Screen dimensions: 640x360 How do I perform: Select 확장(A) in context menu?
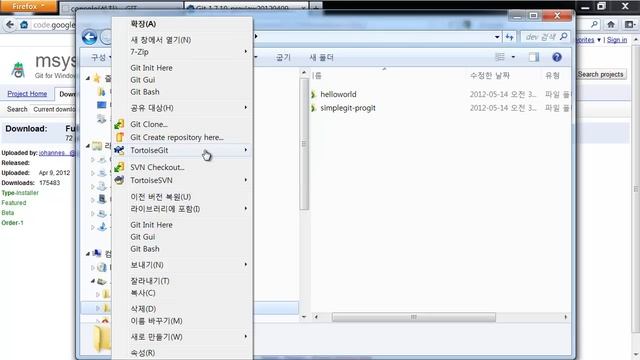pyautogui.click(x=143, y=24)
